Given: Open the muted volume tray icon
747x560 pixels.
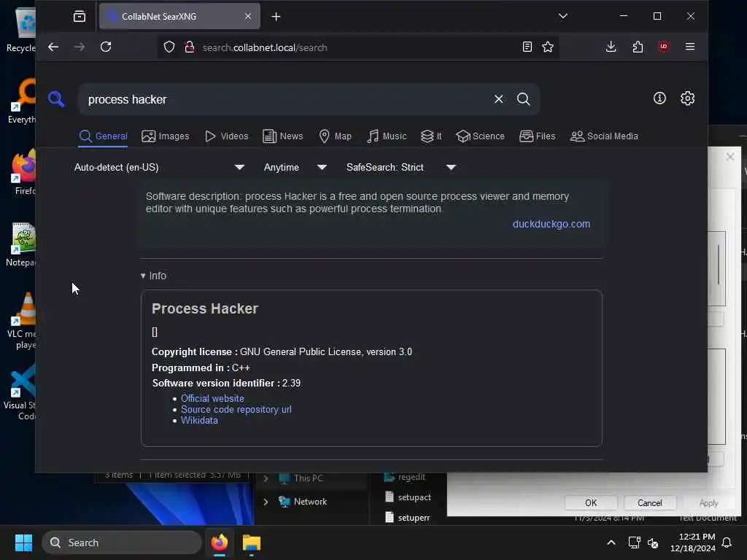Looking at the screenshot, I should pyautogui.click(x=653, y=542).
